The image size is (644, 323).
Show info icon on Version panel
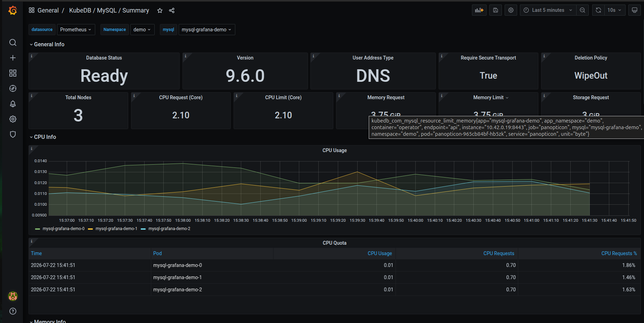186,56
